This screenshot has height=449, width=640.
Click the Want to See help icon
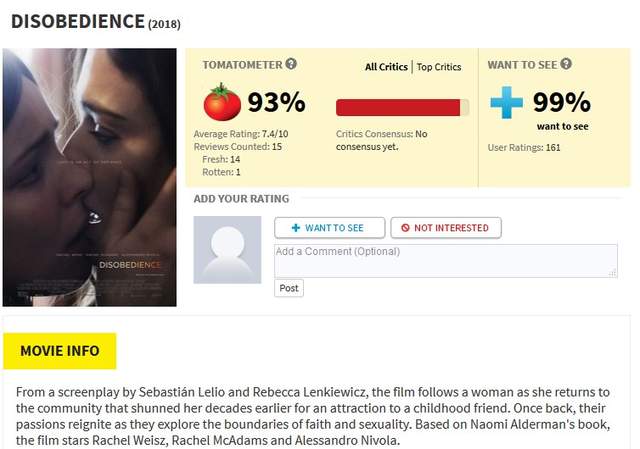(x=566, y=64)
